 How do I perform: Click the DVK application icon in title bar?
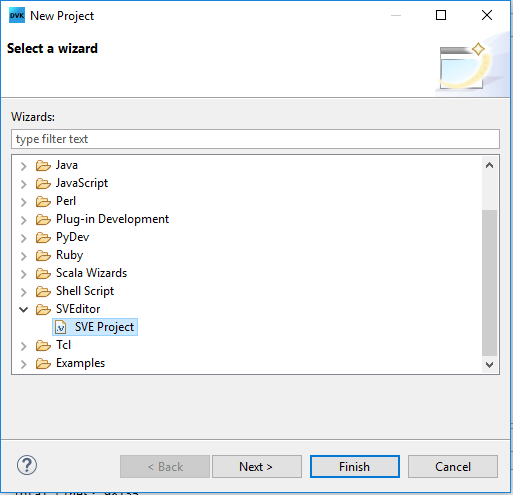point(17,16)
